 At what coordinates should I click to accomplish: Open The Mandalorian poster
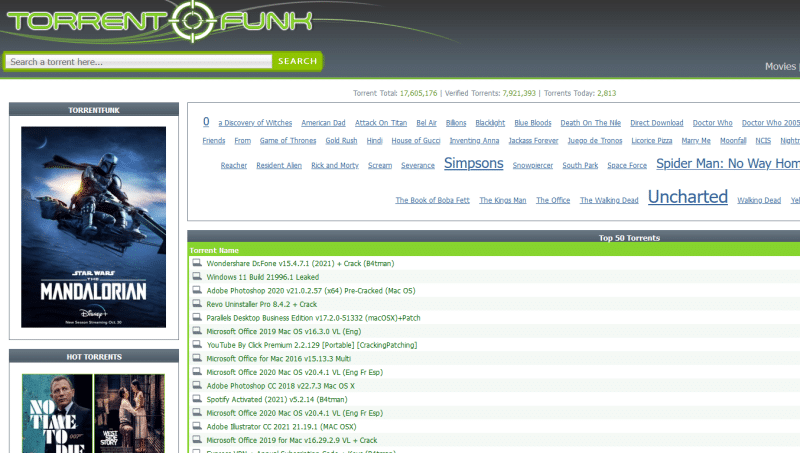(x=93, y=227)
